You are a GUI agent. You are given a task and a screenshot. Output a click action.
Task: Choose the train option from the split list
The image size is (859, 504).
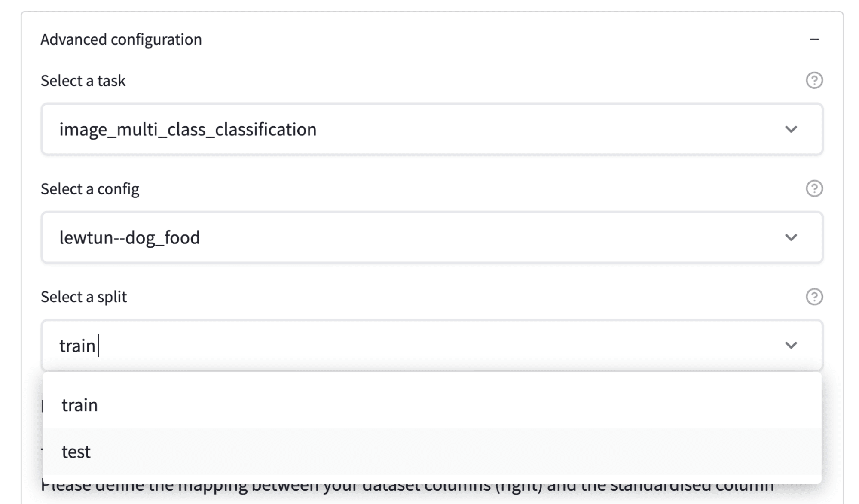pyautogui.click(x=80, y=405)
